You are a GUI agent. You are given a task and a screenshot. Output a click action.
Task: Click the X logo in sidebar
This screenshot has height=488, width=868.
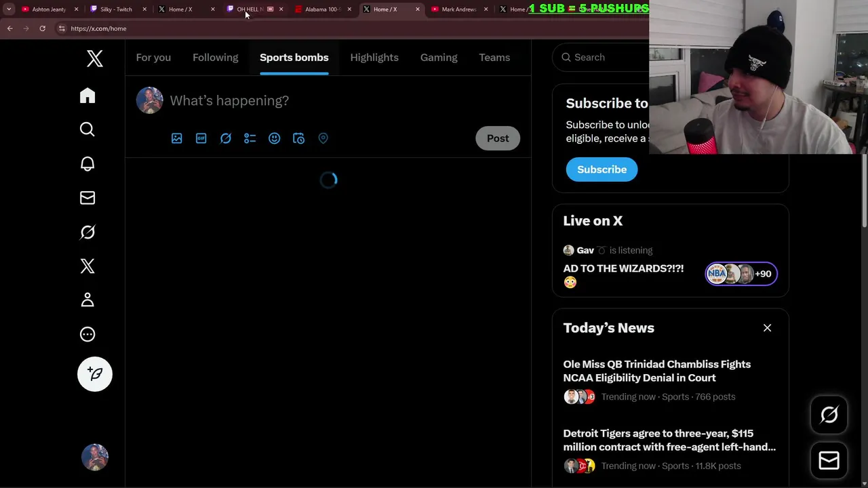point(95,59)
